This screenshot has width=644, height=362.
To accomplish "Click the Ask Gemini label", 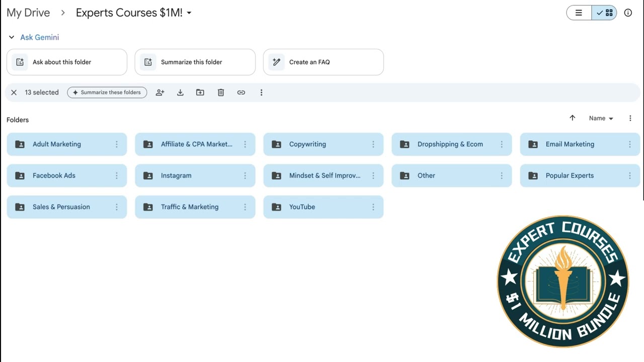I will [40, 37].
